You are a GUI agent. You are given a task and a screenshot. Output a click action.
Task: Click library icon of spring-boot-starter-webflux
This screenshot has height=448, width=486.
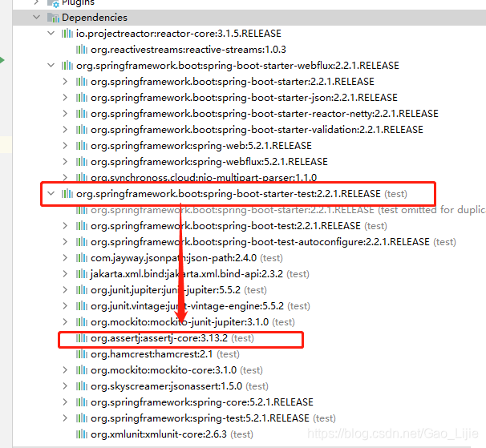[x=67, y=66]
